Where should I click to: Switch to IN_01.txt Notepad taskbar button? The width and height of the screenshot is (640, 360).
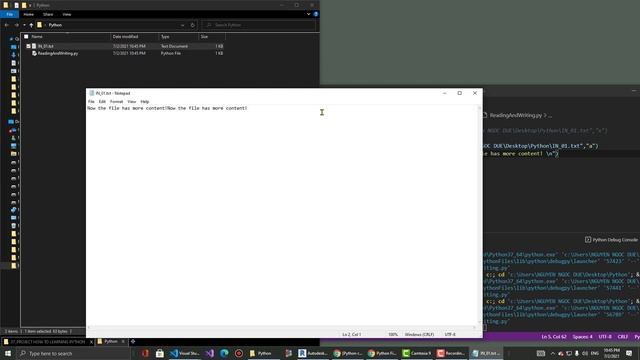coord(486,353)
